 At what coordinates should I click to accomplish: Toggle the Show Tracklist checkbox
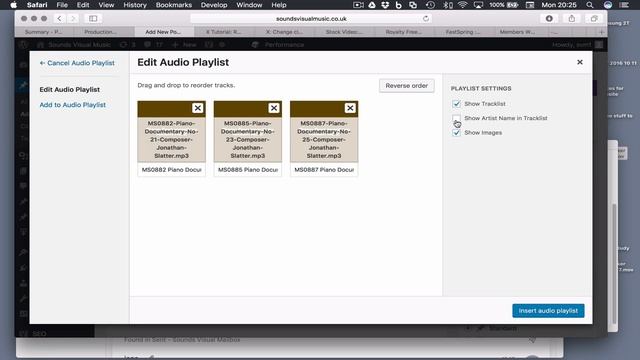[456, 104]
